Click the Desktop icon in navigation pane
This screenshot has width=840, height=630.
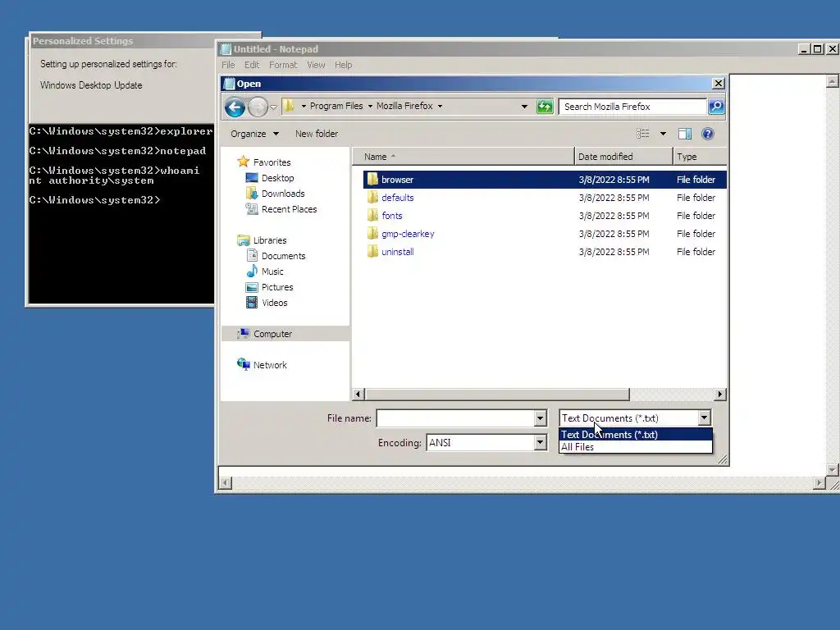[252, 177]
